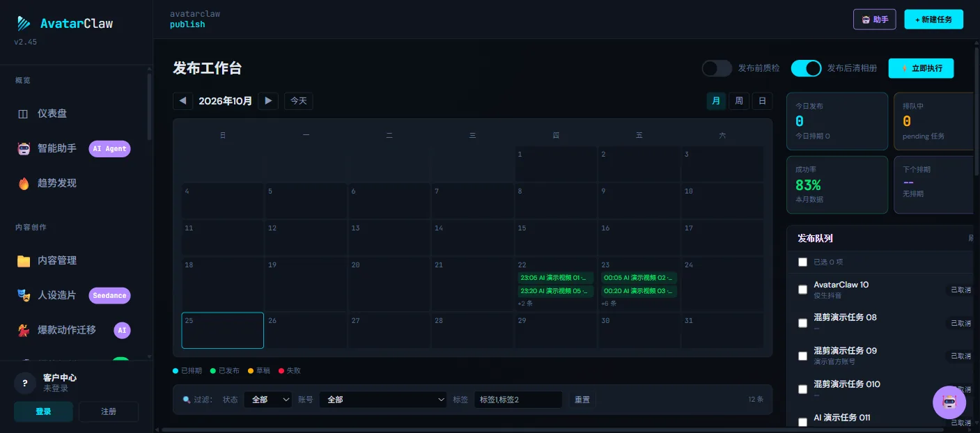
Task: Click the 客户中心 question mark icon
Action: (25, 382)
